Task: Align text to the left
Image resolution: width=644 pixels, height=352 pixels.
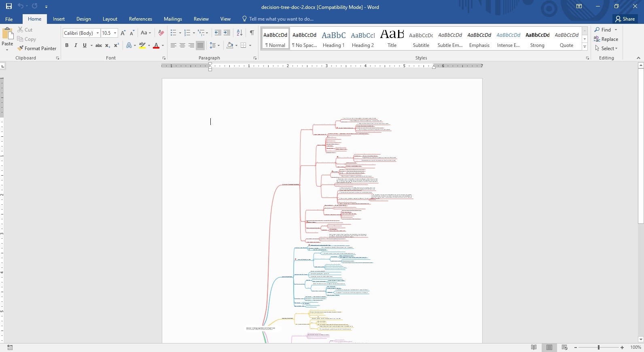Action: click(174, 45)
